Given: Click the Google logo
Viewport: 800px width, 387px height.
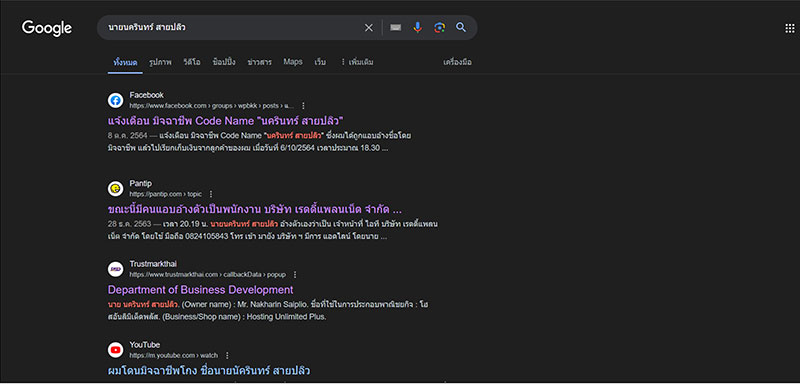Looking at the screenshot, I should 46,28.
